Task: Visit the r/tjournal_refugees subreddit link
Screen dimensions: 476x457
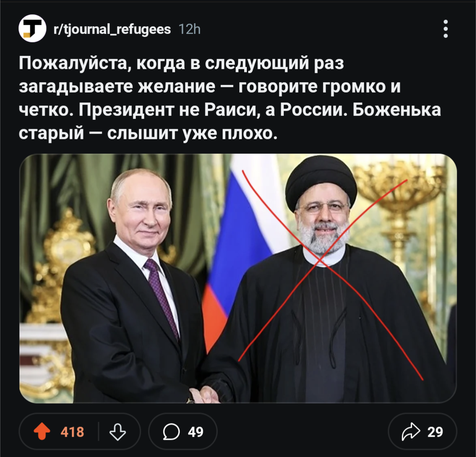Action: tap(112, 30)
